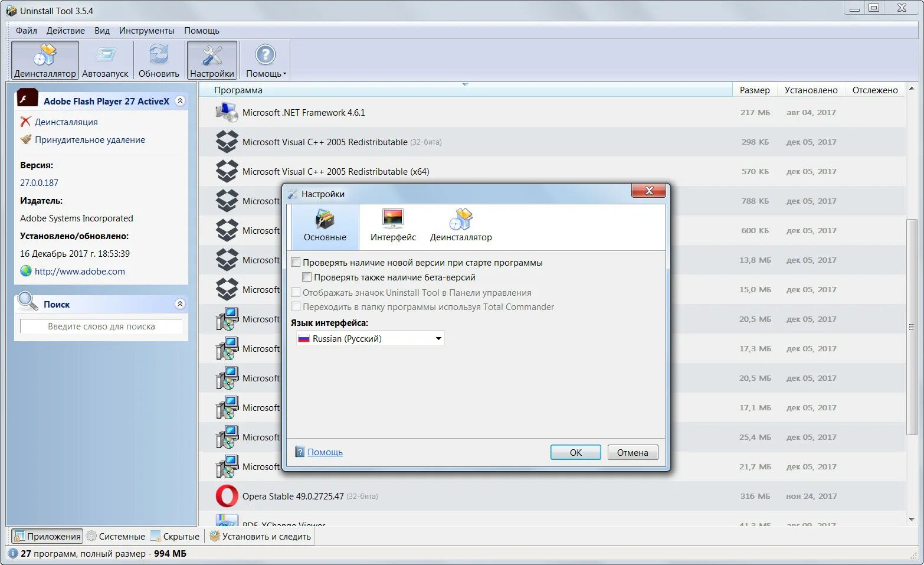Switch to Деинсталлятор tab in settings dialog
The image size is (924, 565).
tap(461, 226)
